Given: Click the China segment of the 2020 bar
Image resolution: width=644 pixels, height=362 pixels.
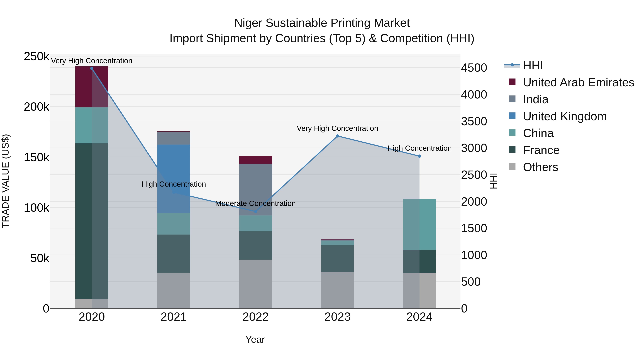Looking at the screenshot, I should pos(92,125).
